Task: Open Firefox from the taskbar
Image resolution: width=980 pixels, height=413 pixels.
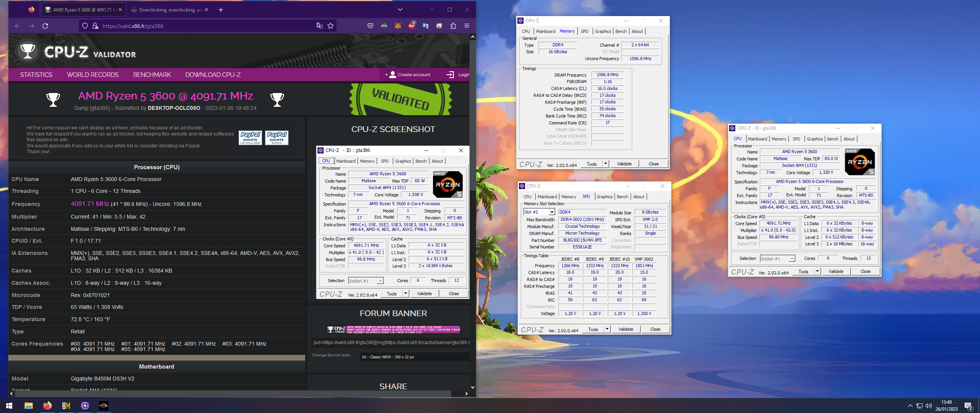Action: point(47,405)
